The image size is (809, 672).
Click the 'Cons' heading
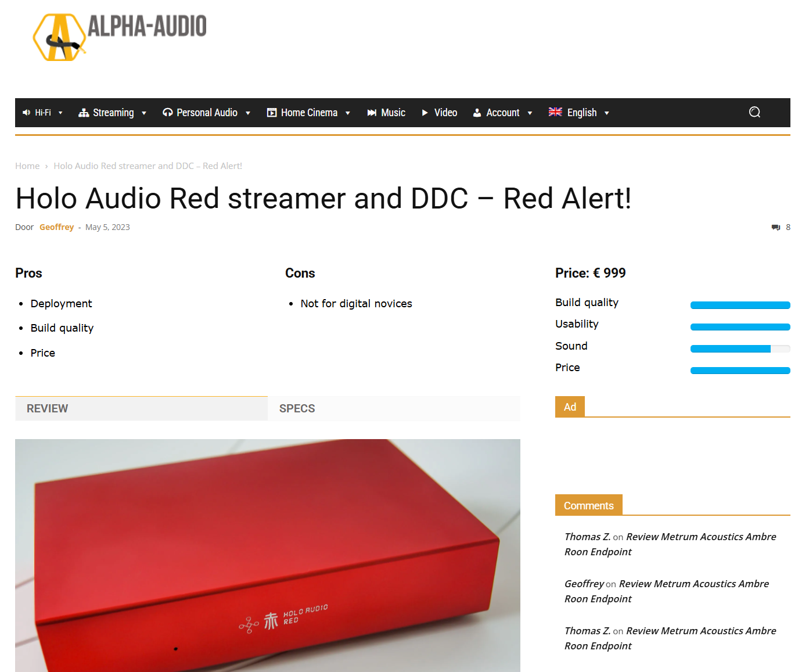[300, 273]
